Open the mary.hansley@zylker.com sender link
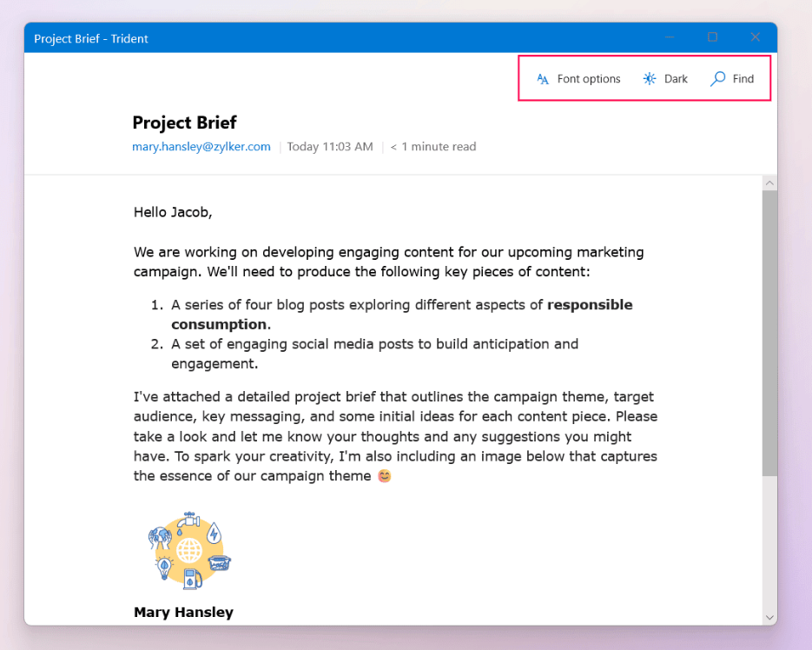 (x=201, y=147)
